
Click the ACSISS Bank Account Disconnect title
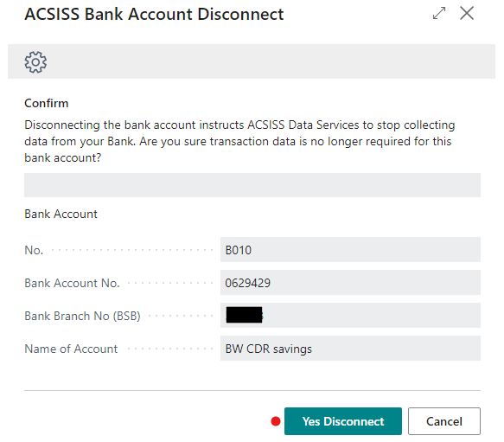click(x=154, y=14)
